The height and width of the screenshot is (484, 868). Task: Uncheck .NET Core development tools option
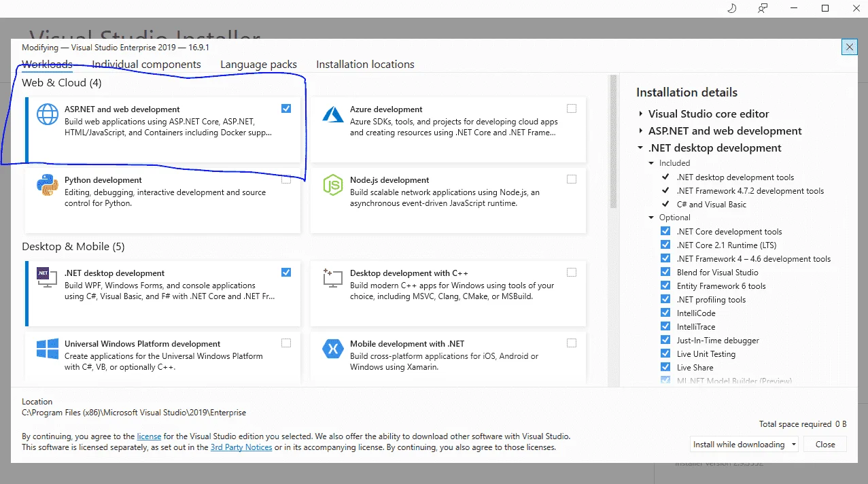[665, 231]
